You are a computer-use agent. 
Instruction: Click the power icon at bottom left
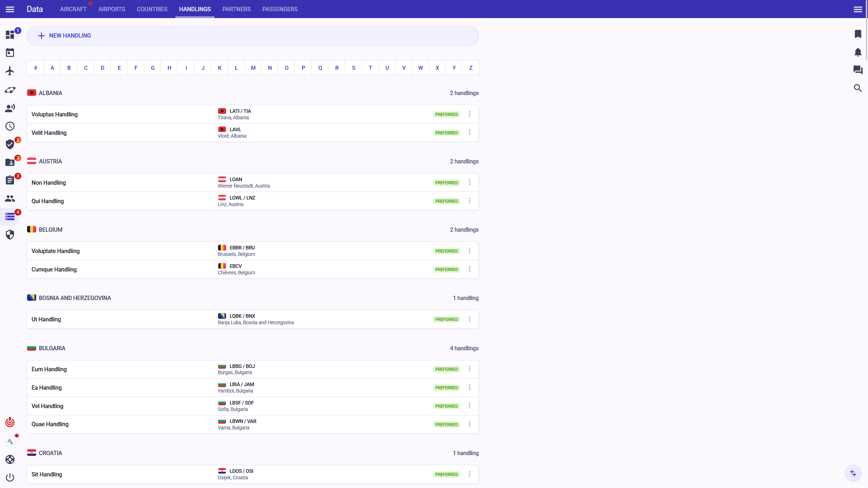tap(10, 478)
